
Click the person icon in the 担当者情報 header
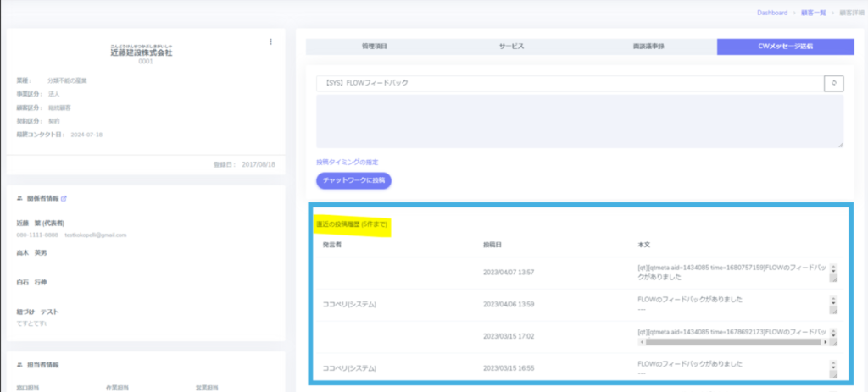19,364
